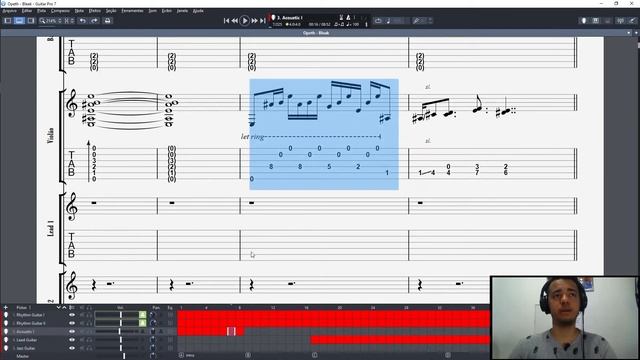Image resolution: width=640 pixels, height=360 pixels.
Task: Select the Opeth - Bleak document tab
Action: pyautogui.click(x=316, y=33)
